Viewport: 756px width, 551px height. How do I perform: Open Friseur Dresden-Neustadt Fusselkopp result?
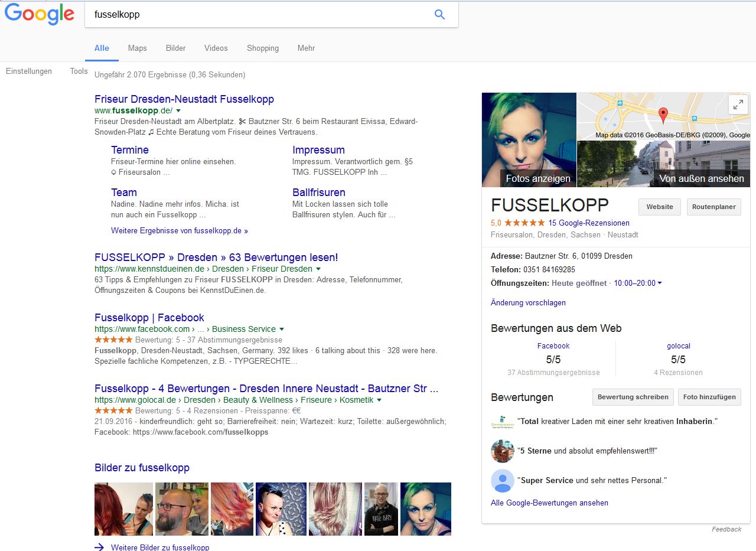[184, 99]
